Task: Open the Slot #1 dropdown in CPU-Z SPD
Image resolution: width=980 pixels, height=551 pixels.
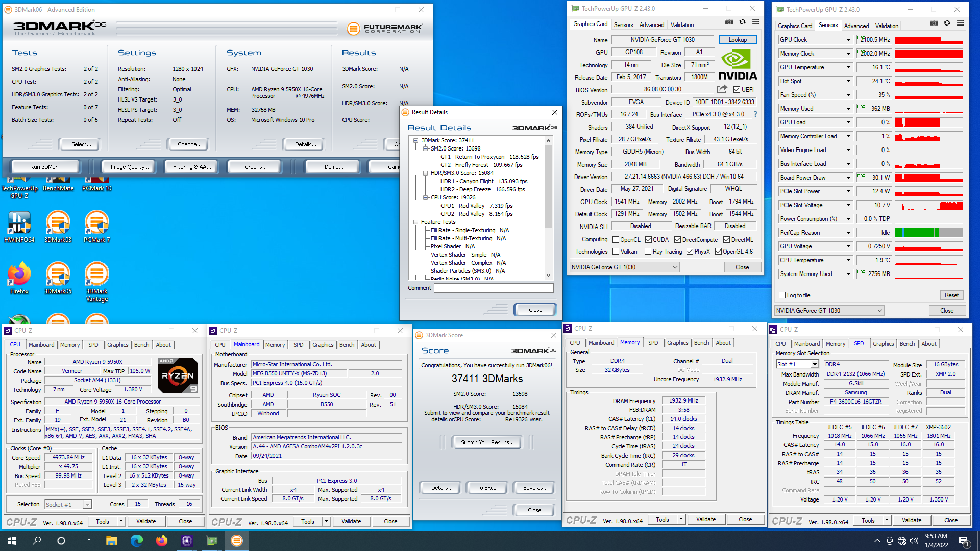Action: [797, 364]
